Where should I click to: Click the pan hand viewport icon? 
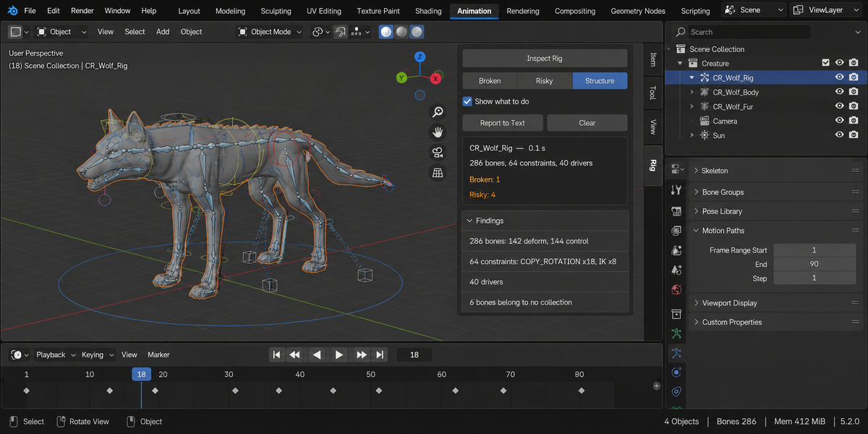(x=438, y=132)
